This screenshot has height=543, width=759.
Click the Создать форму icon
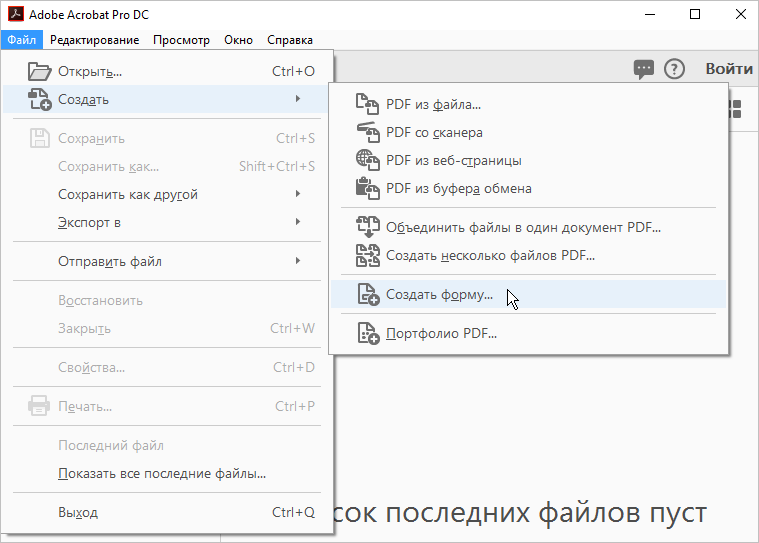click(x=368, y=294)
